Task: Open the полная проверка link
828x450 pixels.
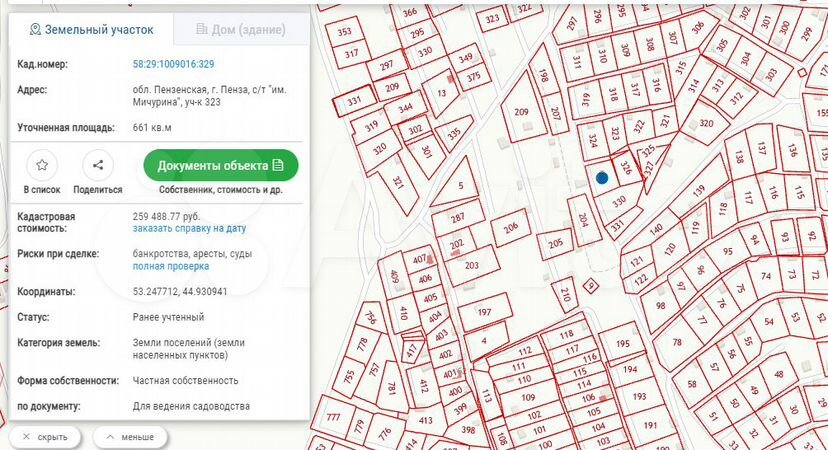Action: 171,266
